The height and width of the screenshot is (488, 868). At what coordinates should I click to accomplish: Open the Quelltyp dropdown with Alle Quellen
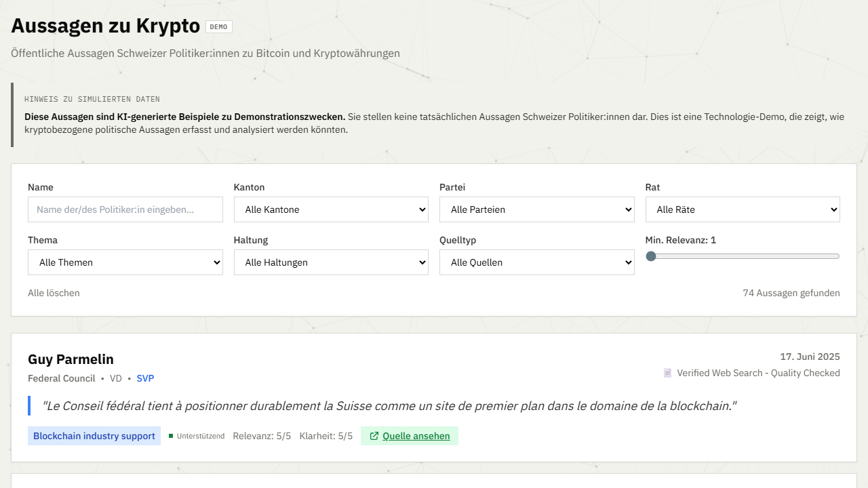click(537, 262)
